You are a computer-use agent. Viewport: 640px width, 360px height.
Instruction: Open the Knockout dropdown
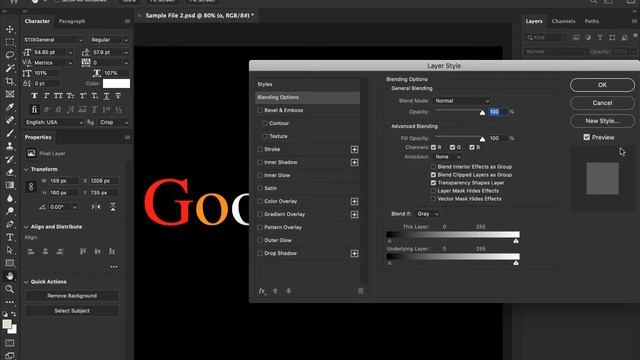click(x=447, y=157)
